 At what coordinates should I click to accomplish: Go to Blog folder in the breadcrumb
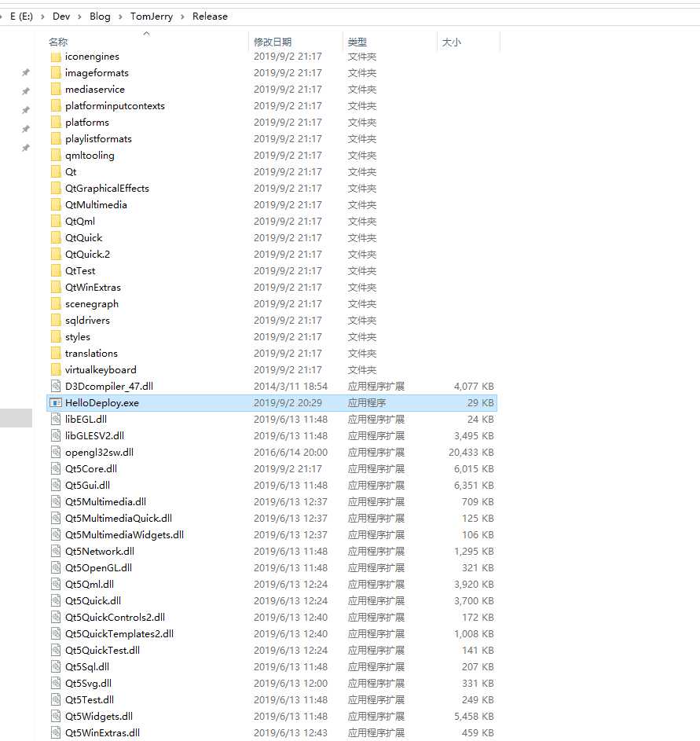[100, 17]
